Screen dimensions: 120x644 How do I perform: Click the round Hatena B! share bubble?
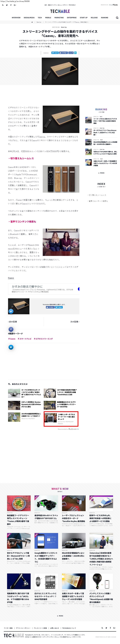(11, 347)
